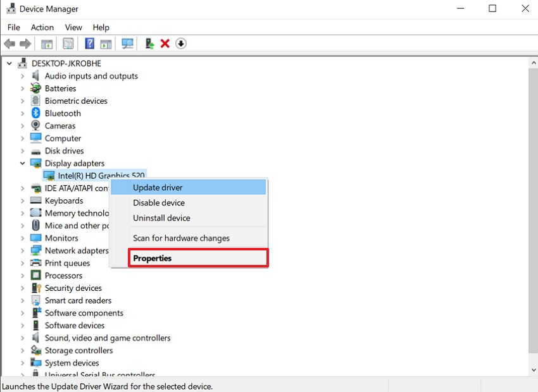538x392 pixels.
Task: Click the Help icon in the toolbar
Action: 88,43
